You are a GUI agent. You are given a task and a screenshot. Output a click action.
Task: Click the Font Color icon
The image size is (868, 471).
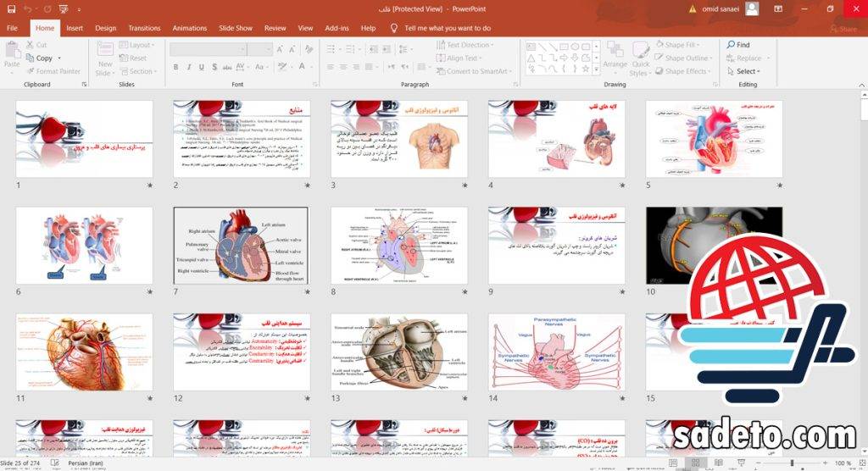303,66
